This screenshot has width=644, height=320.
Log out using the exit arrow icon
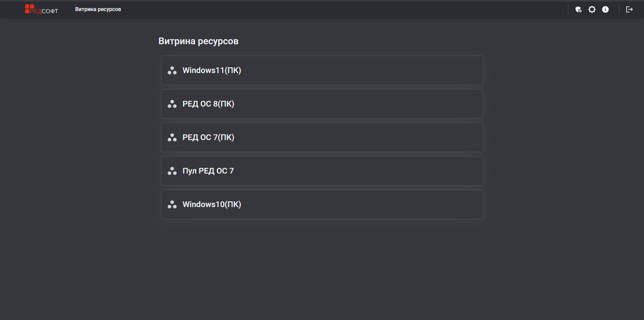coord(629,9)
